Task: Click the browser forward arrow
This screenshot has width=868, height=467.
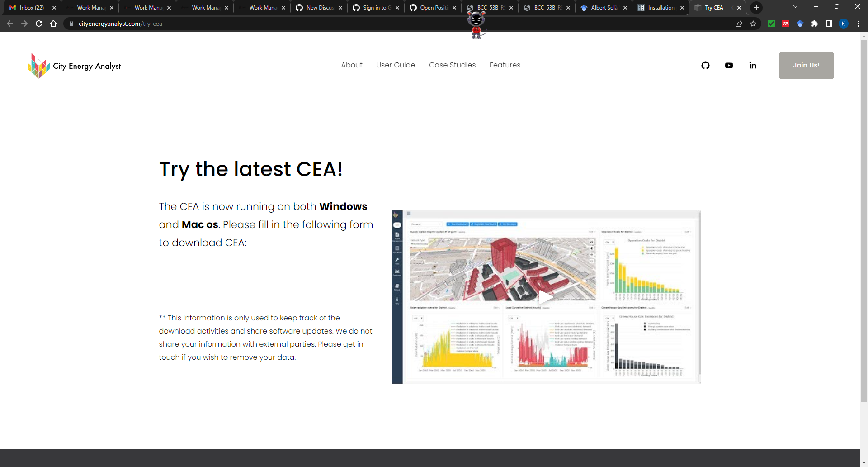Action: 24,24
